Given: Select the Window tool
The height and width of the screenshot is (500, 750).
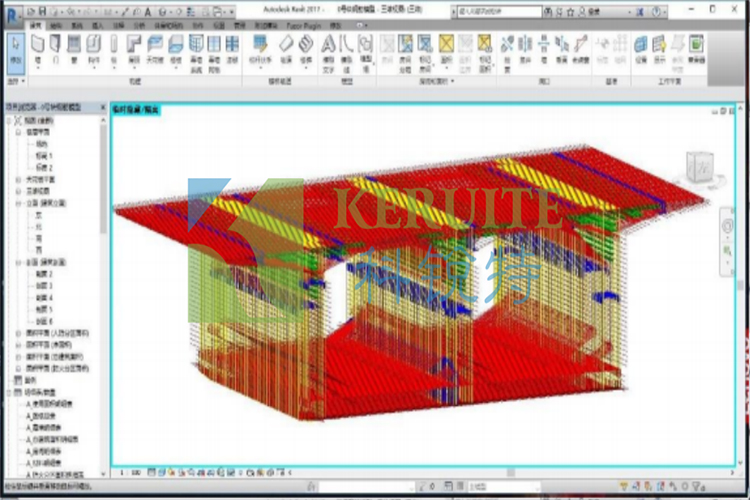Looking at the screenshot, I should point(74,50).
